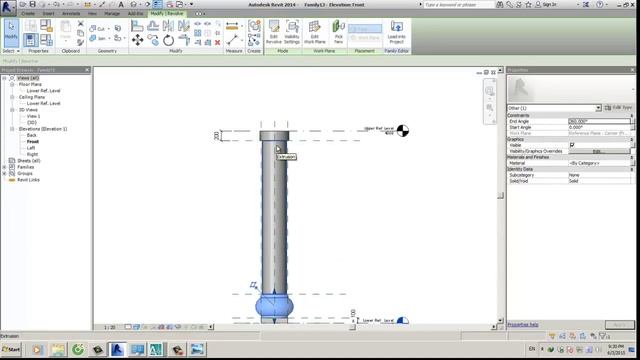Click the Help question mark icon
Image resolution: width=640 pixels, height=360 pixels.
click(600, 4)
